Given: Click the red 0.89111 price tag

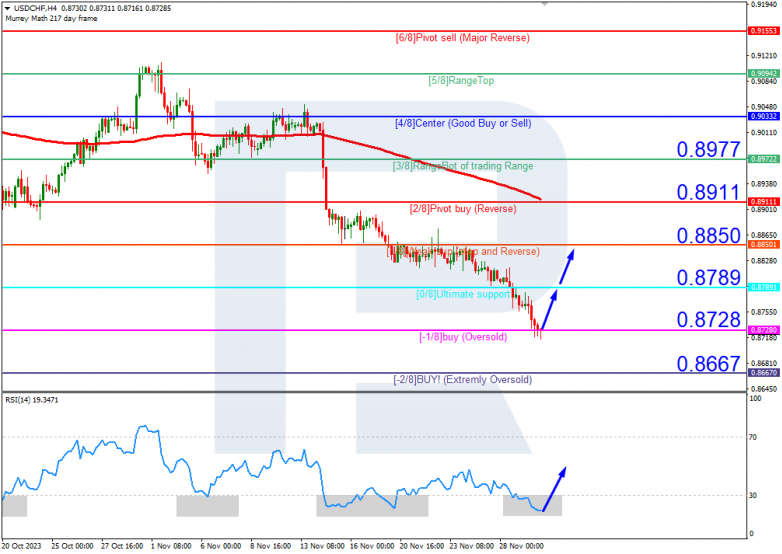Looking at the screenshot, I should pos(764,202).
